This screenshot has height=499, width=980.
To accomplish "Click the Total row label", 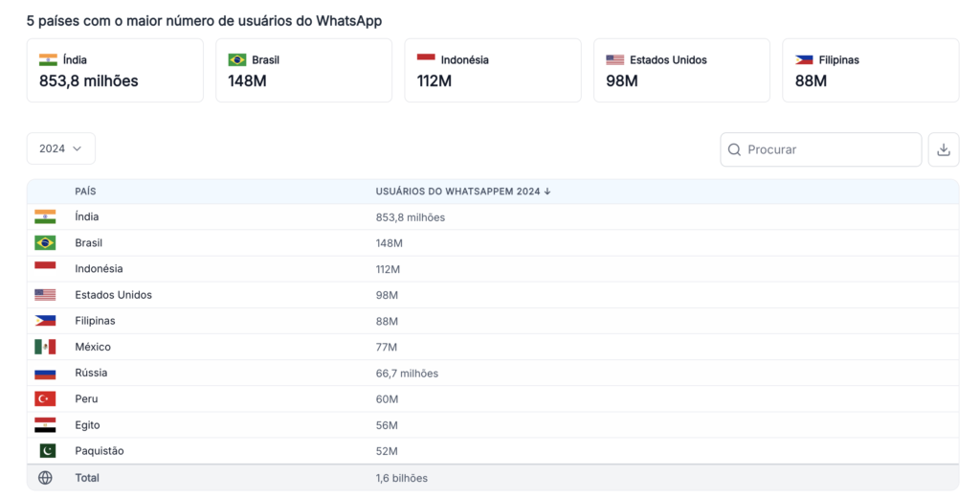I will [87, 478].
